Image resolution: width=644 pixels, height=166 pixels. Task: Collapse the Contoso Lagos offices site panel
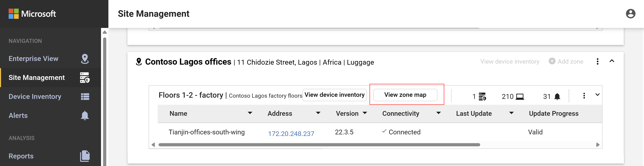[x=611, y=61]
